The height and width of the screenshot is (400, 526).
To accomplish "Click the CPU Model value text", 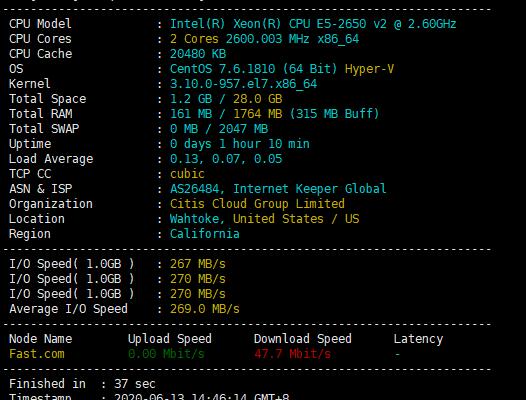I will coord(313,24).
